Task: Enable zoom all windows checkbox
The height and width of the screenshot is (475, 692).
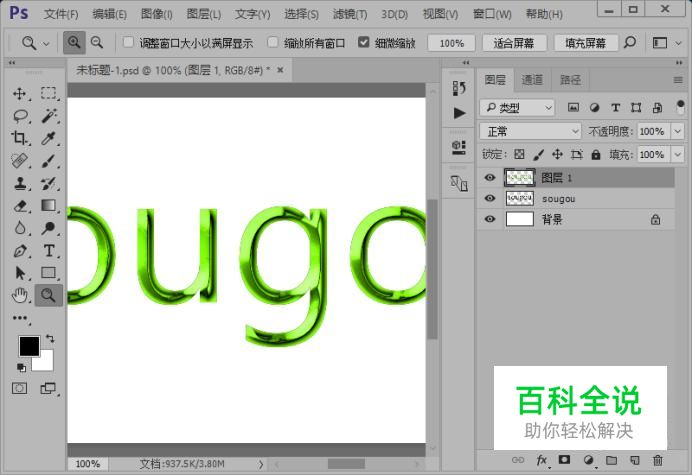Action: point(273,42)
